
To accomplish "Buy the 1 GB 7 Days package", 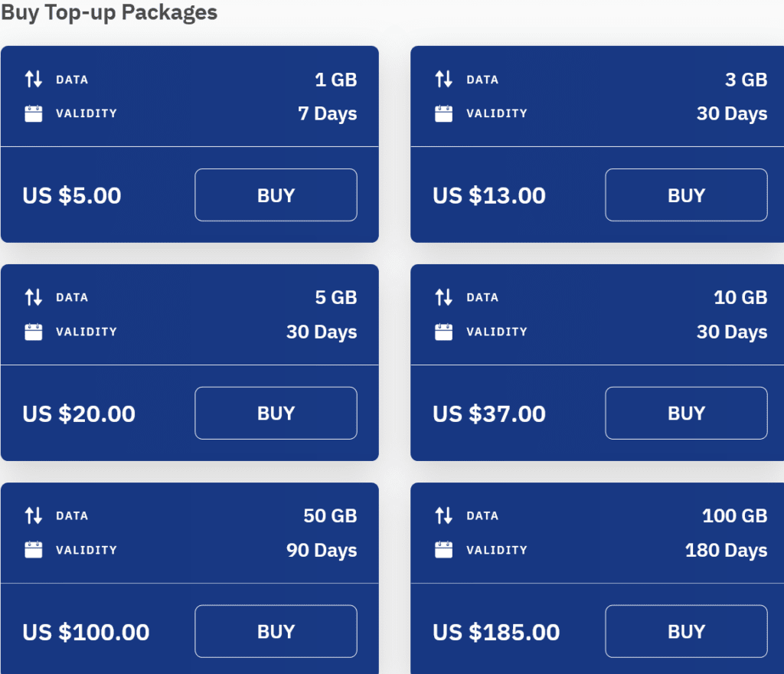I will (276, 195).
